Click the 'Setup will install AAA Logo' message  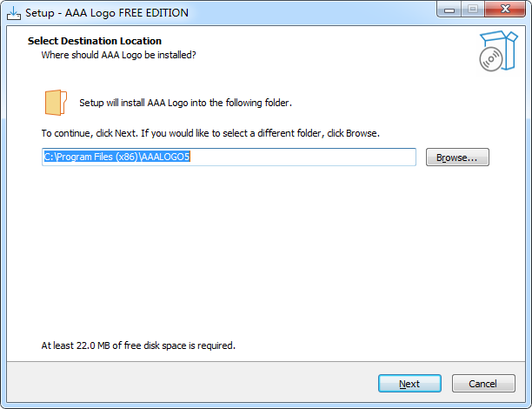click(x=185, y=103)
